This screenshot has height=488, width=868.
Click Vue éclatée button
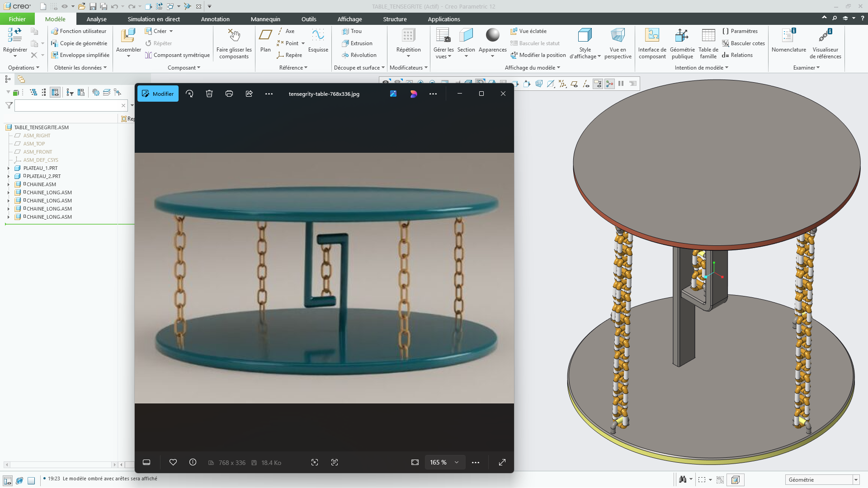(528, 31)
